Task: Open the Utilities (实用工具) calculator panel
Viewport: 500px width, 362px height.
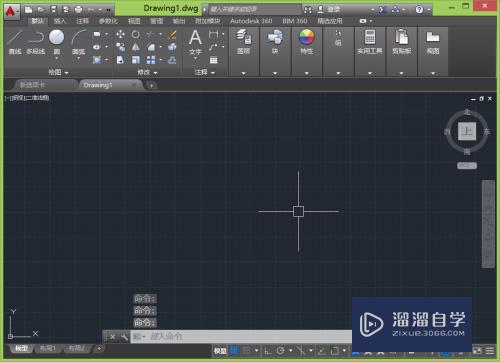Action: click(370, 42)
